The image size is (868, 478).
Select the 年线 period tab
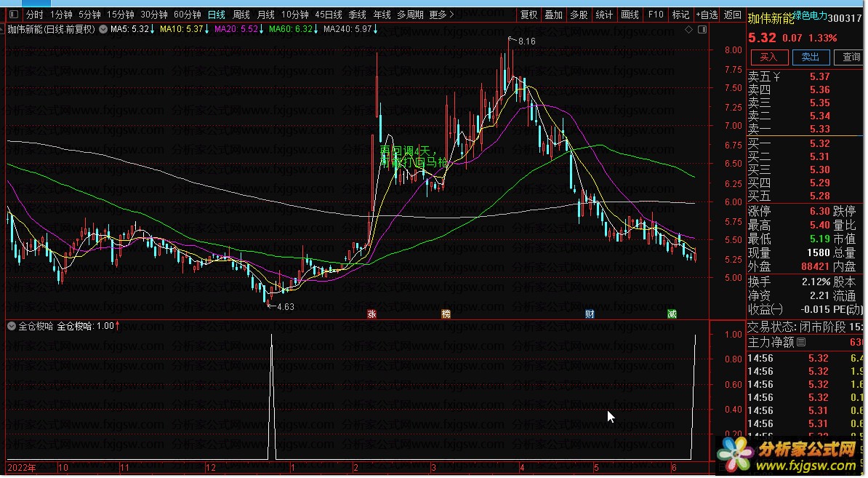pos(382,15)
